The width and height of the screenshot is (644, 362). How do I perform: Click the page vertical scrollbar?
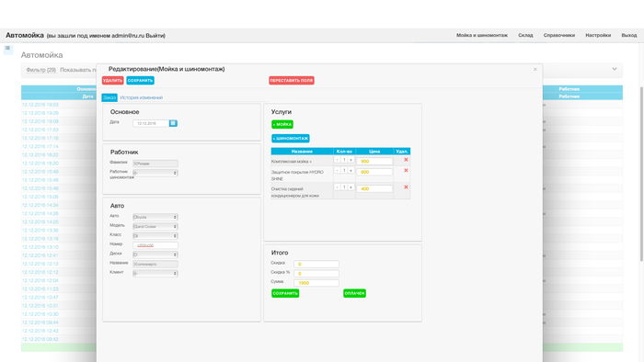(641, 174)
